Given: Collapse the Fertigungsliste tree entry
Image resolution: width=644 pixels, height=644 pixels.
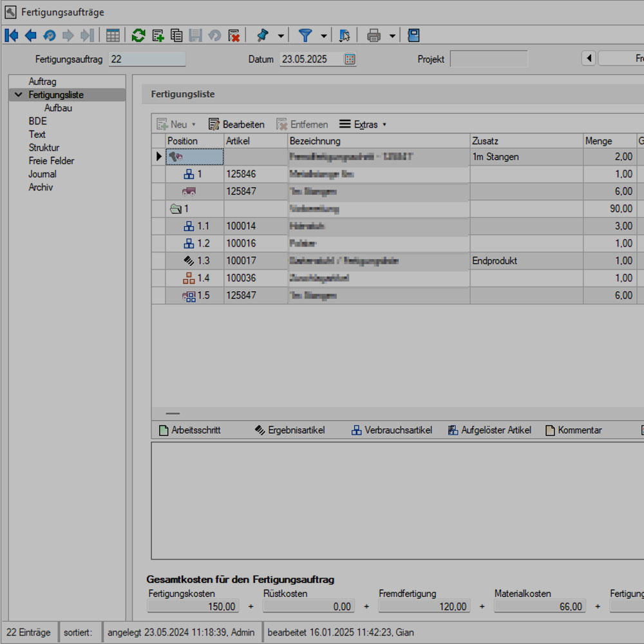Looking at the screenshot, I should click(x=18, y=94).
